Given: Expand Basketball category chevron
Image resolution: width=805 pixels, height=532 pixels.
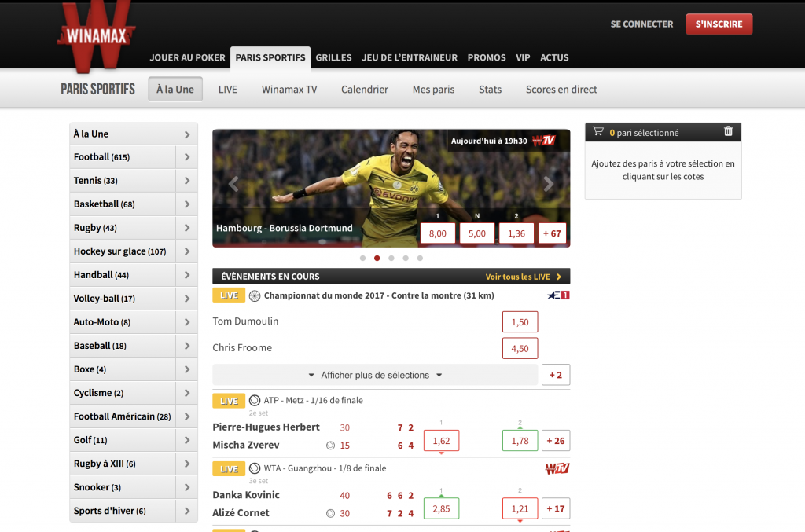Looking at the screenshot, I should coord(187,204).
